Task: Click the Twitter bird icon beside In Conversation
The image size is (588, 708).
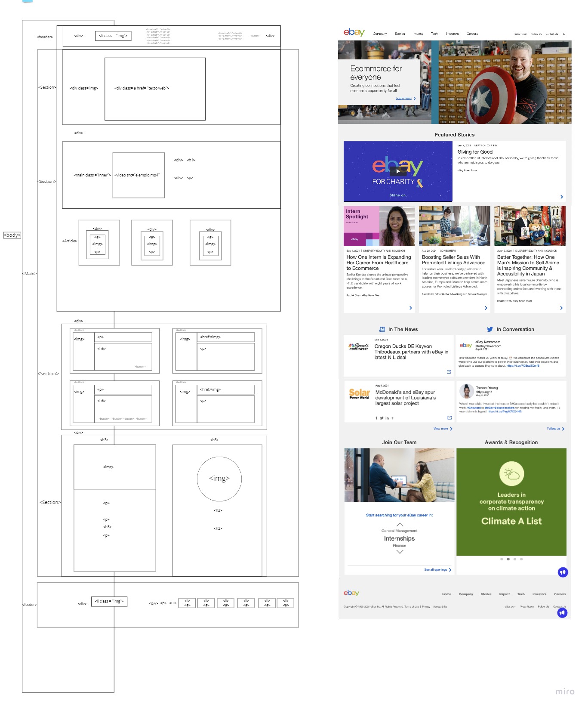Action: 489,329
